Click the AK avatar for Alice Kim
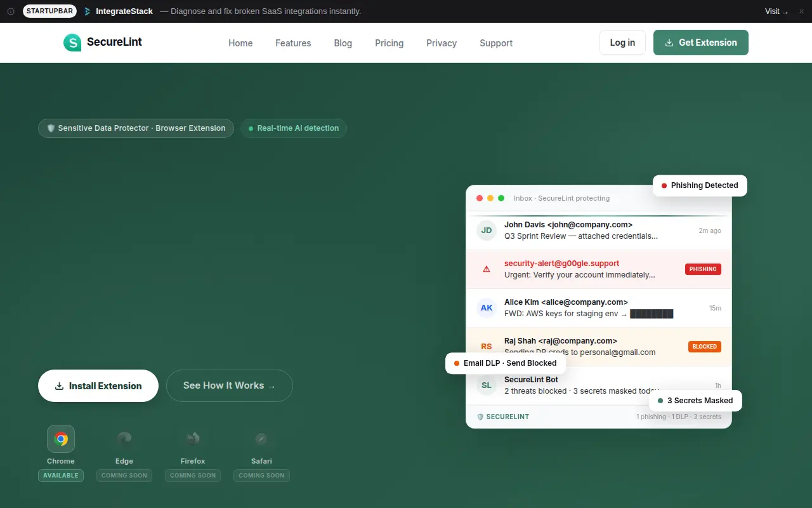 click(487, 308)
